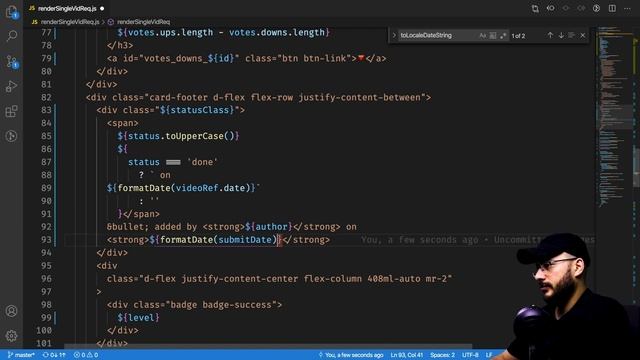This screenshot has height=360, width=640.
Task: Open the Accounts menu icon
Action: 11,311
